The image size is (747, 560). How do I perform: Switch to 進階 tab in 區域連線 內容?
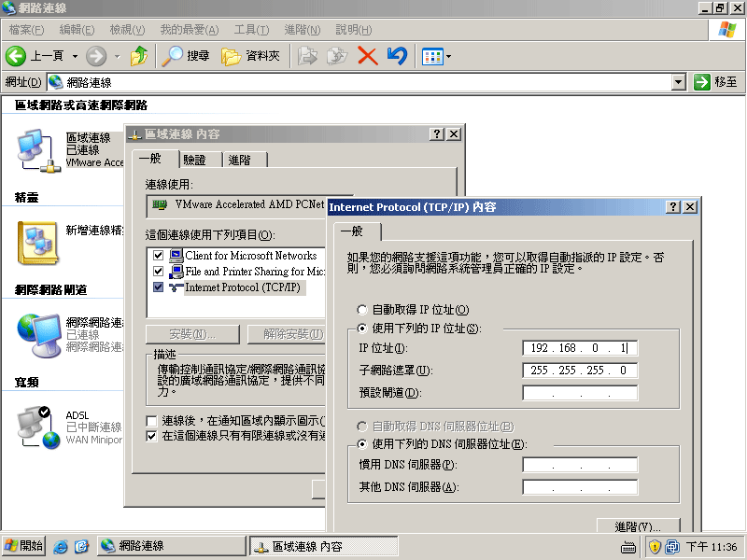(246, 160)
